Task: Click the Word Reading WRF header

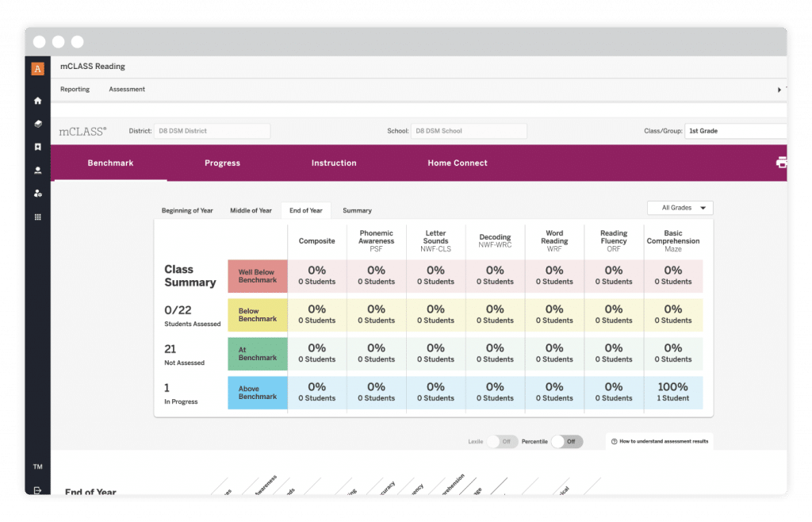Action: tap(554, 241)
